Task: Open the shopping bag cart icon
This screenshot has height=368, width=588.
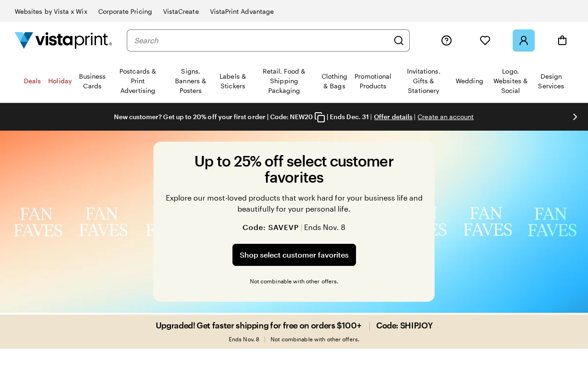Action: click(562, 40)
